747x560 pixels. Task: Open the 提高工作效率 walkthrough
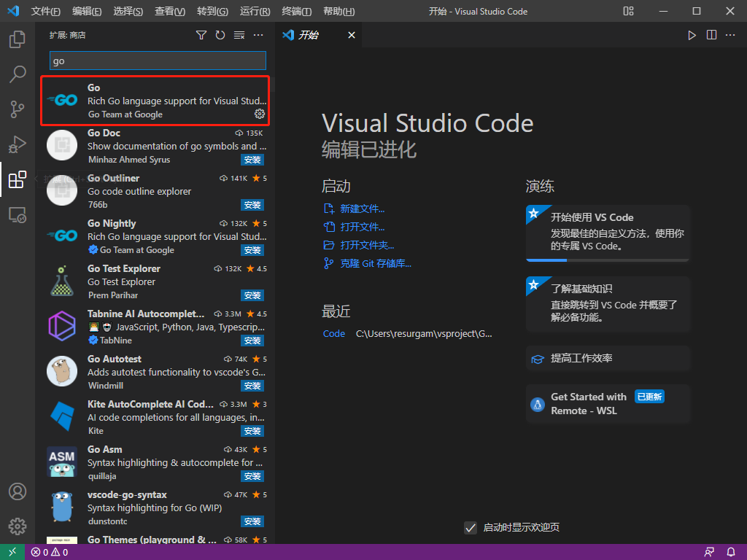pos(608,359)
